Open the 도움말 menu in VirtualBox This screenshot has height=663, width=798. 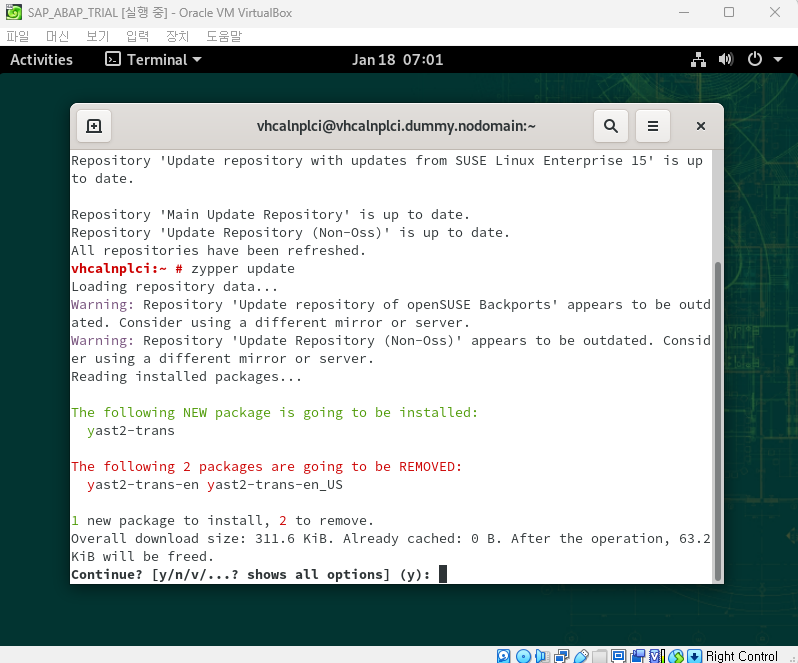point(224,36)
